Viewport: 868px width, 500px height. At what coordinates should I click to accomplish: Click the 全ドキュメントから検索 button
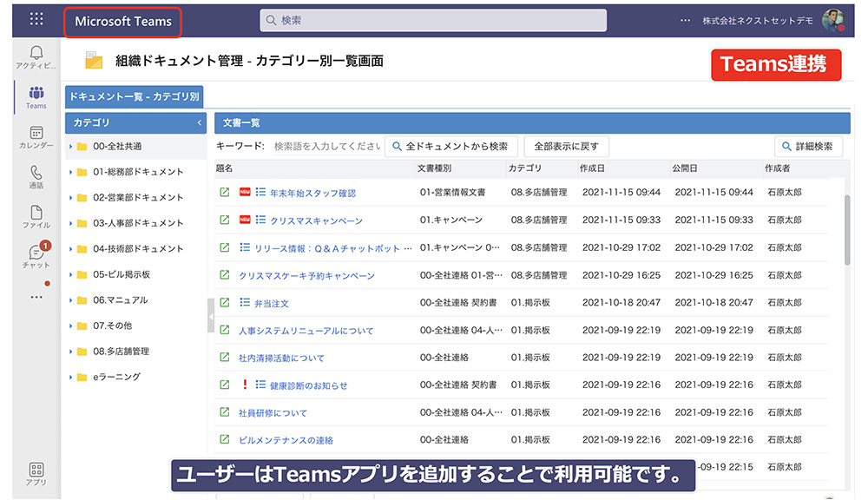[450, 147]
